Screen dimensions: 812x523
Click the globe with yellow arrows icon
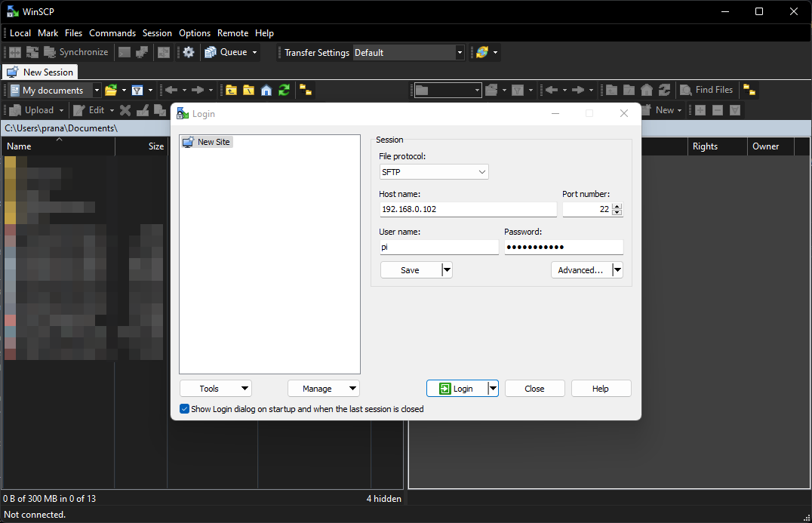click(x=482, y=52)
